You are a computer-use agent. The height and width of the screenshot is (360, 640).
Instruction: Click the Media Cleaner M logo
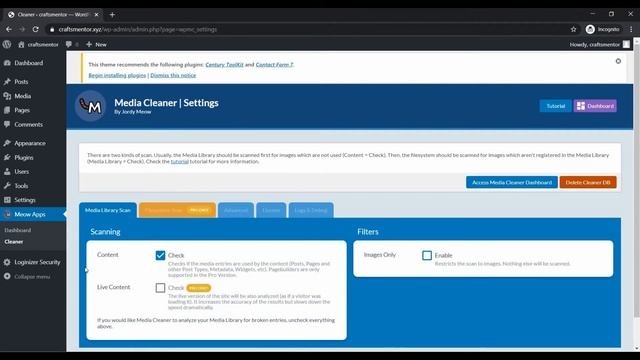point(91,106)
